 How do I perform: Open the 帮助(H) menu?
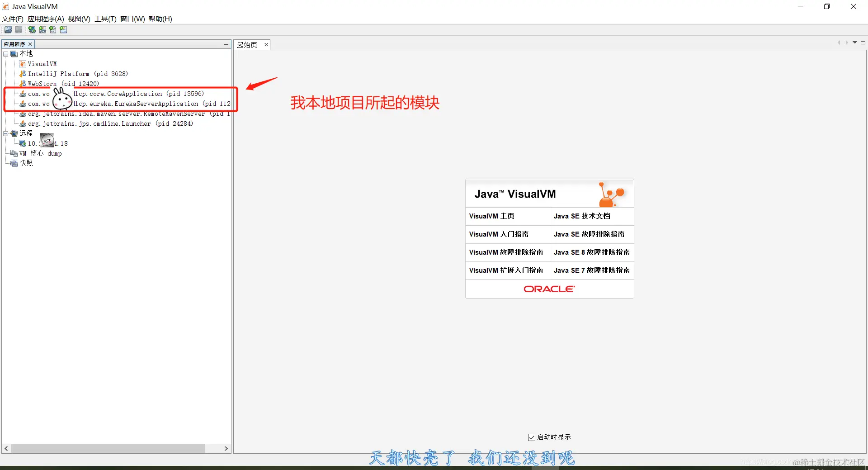pos(160,19)
